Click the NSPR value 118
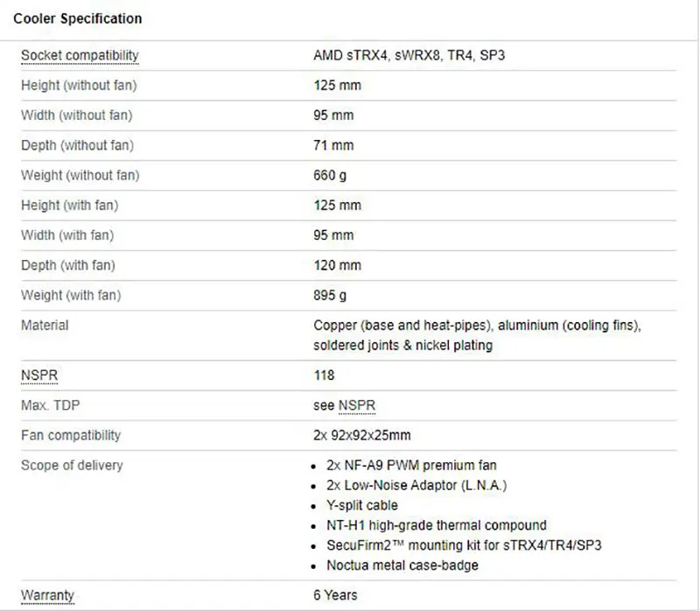This screenshot has width=700, height=611. (325, 376)
